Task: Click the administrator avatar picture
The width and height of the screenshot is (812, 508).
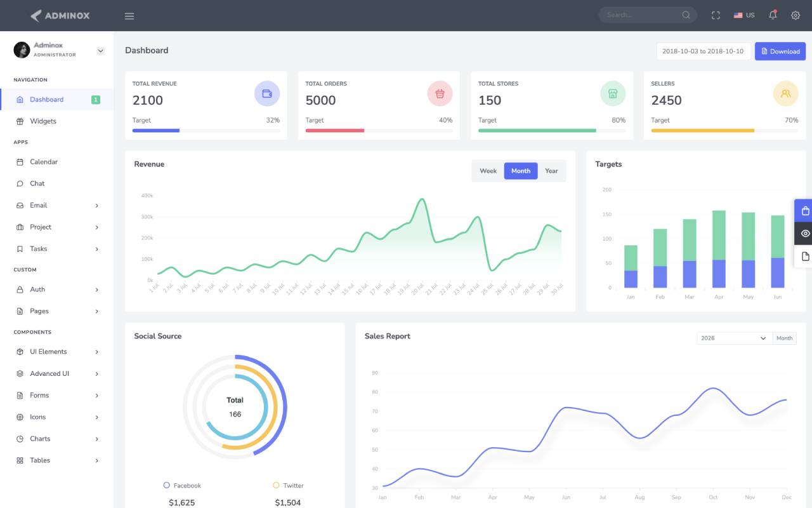Action: point(22,50)
